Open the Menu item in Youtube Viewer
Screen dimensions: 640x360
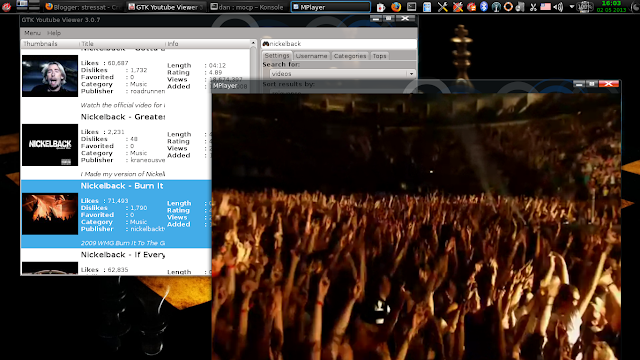32,33
